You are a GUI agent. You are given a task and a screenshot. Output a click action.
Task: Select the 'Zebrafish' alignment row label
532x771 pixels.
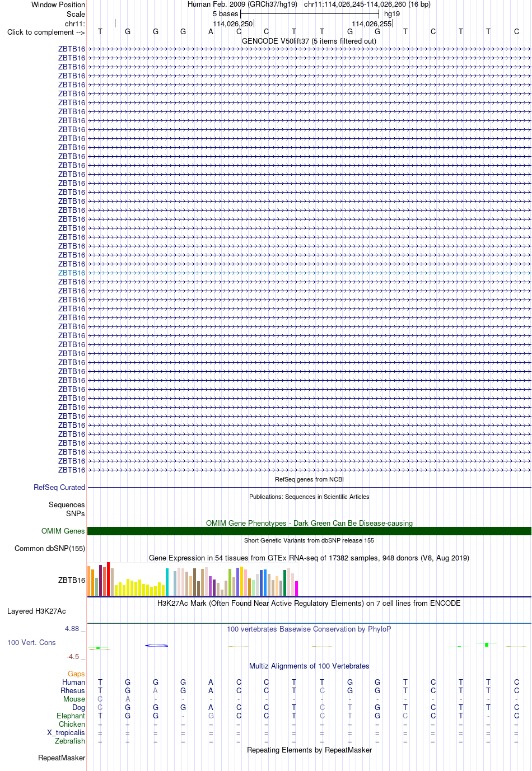pos(70,741)
